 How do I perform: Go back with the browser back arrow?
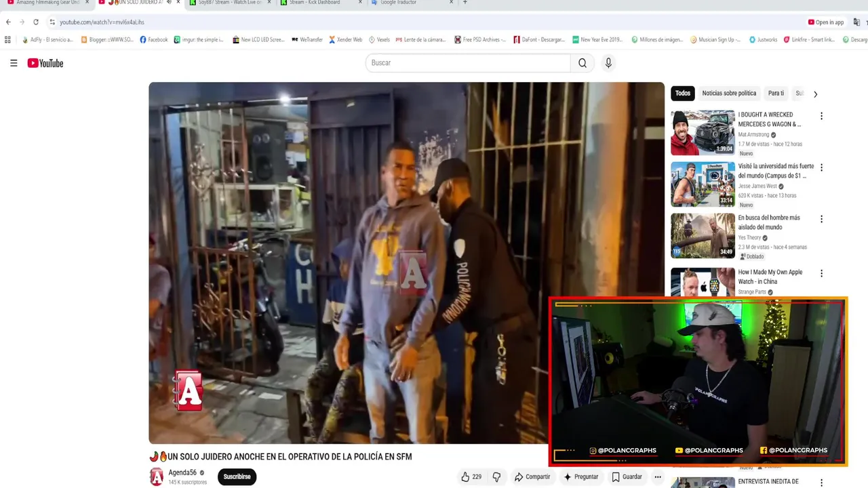[8, 22]
